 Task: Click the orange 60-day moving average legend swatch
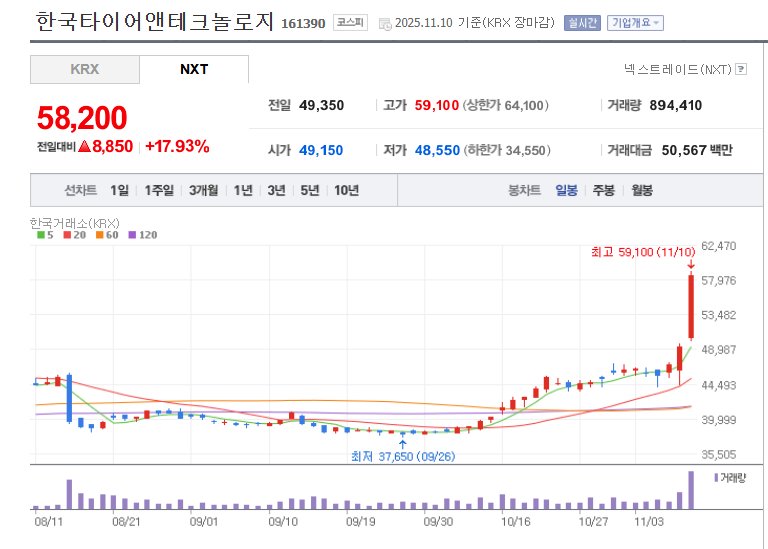point(99,235)
